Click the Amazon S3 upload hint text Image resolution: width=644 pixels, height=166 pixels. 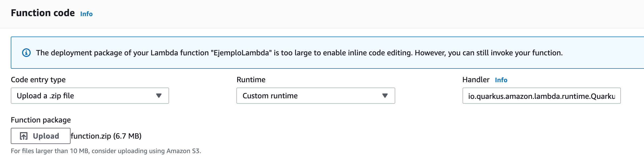pyautogui.click(x=106, y=151)
